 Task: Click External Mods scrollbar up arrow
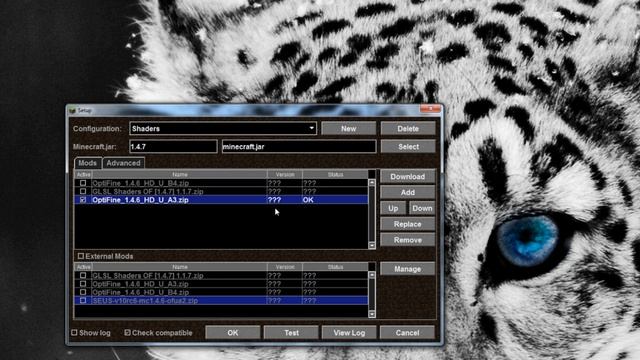[x=371, y=275]
